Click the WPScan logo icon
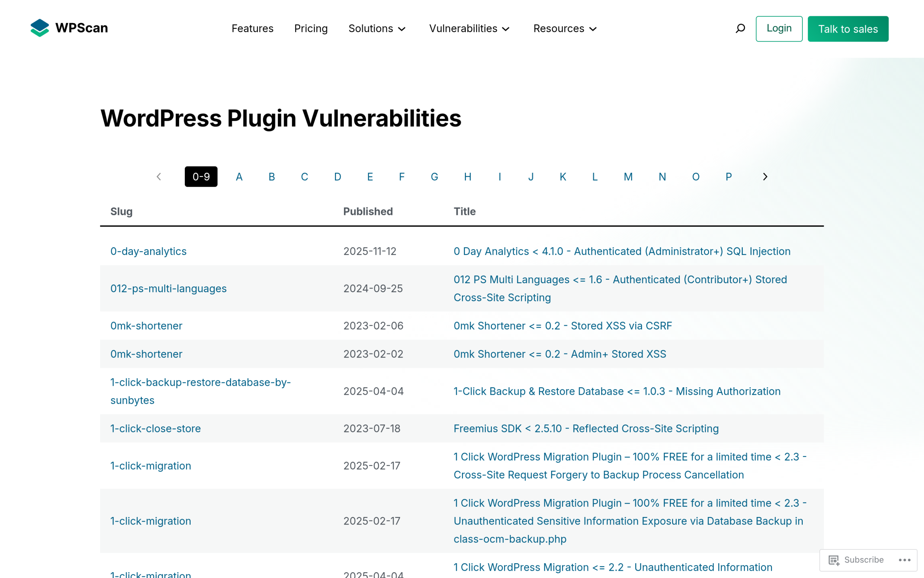Viewport: 924px width, 578px height. click(x=40, y=28)
